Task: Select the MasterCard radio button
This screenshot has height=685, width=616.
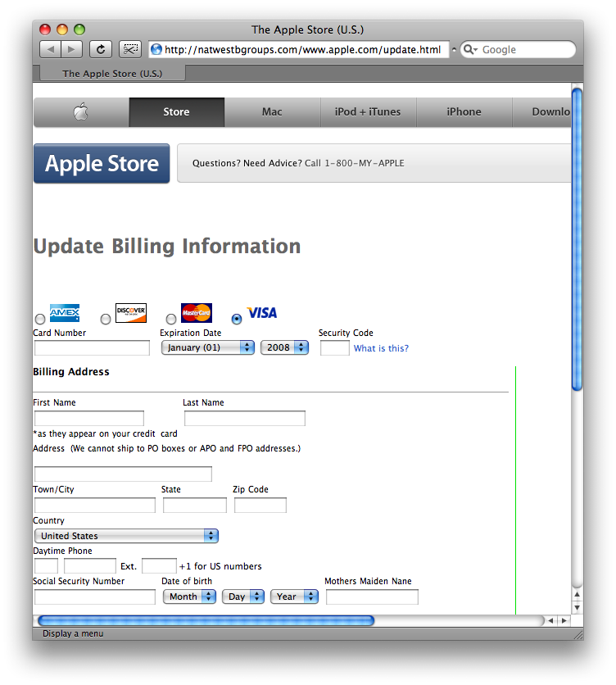Action: pyautogui.click(x=171, y=319)
